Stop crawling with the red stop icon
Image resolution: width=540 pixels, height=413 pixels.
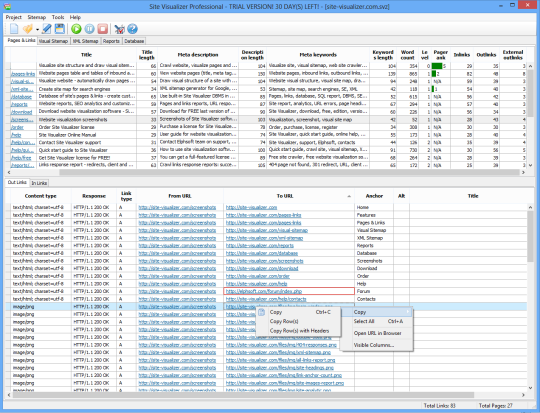pyautogui.click(x=103, y=29)
